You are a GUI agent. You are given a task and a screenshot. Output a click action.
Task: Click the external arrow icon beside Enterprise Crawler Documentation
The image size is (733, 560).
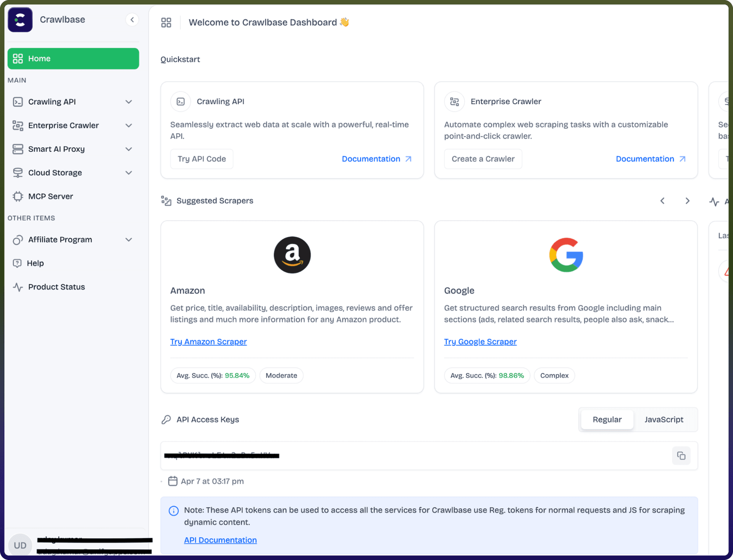(x=682, y=159)
